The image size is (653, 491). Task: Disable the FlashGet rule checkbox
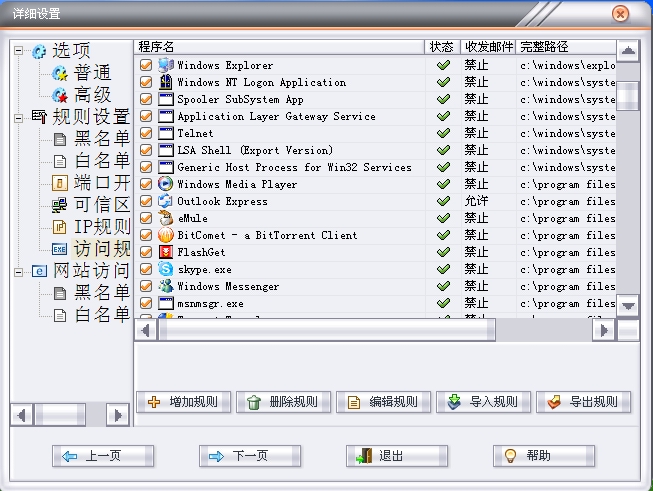(146, 252)
